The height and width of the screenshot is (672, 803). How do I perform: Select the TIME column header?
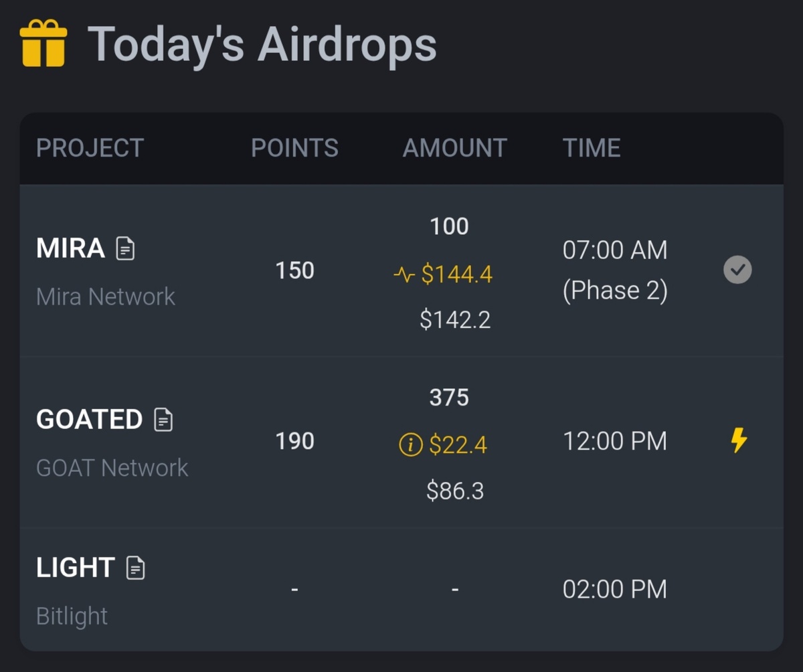tap(592, 148)
